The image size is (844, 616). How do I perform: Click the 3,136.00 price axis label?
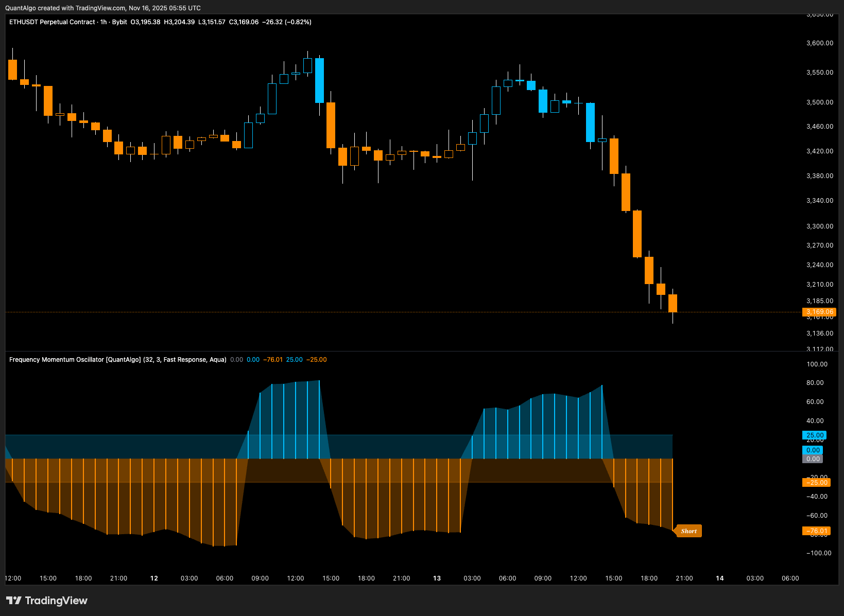tap(820, 333)
